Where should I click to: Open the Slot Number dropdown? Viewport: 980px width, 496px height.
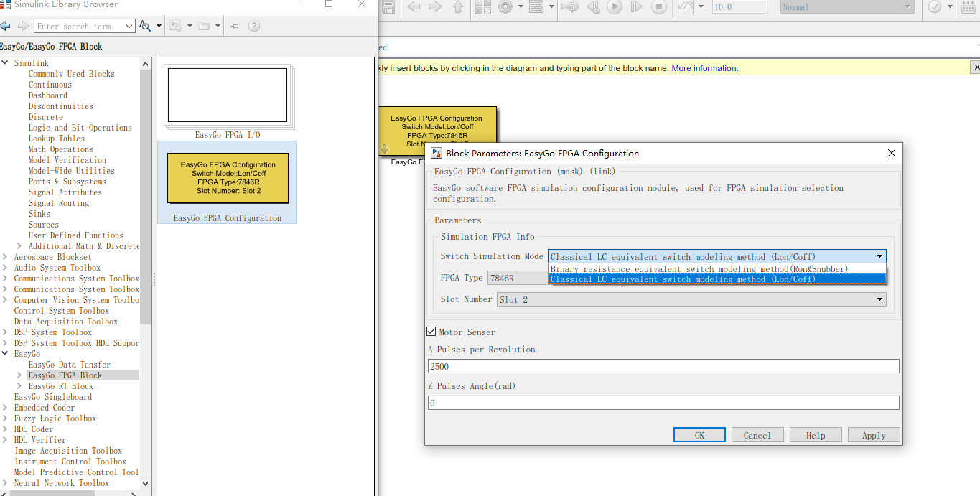coord(692,299)
